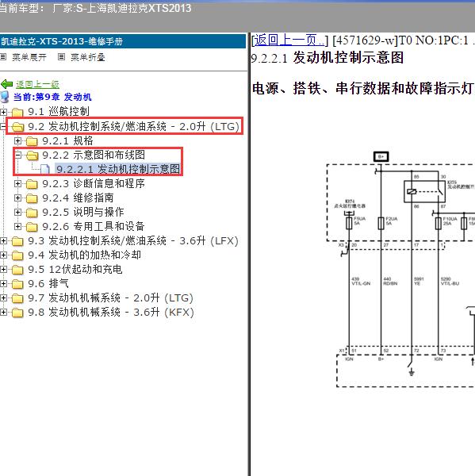Click open folder icon of 9.2 LTG section
This screenshot has height=476, width=475.
pos(17,127)
